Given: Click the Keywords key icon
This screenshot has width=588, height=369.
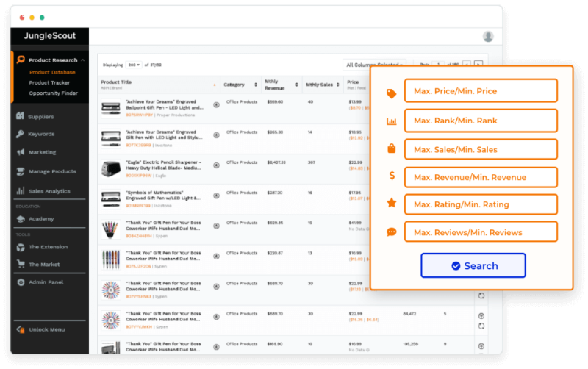Looking at the screenshot, I should click(x=21, y=134).
